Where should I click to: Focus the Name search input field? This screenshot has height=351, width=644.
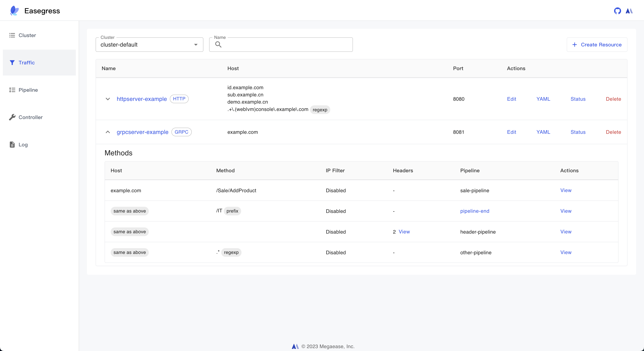coord(285,45)
